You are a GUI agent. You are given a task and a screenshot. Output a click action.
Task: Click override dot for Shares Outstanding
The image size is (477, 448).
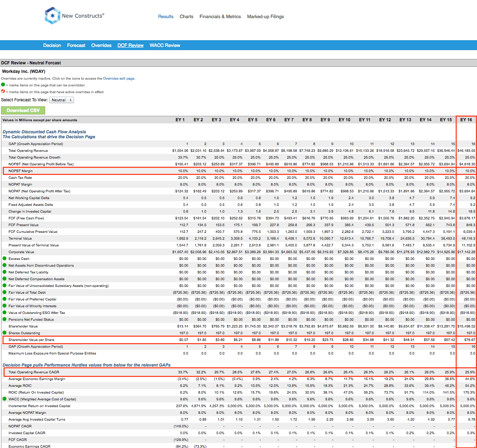click(x=4, y=333)
